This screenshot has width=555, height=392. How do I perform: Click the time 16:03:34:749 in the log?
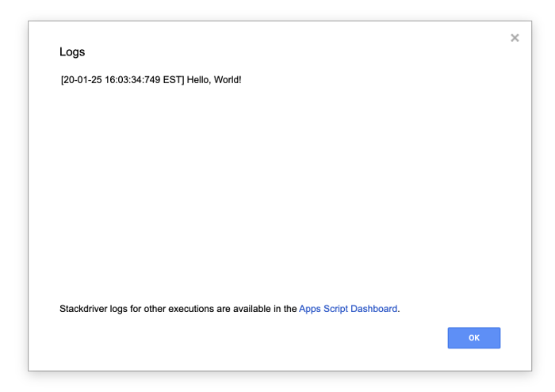tap(134, 80)
